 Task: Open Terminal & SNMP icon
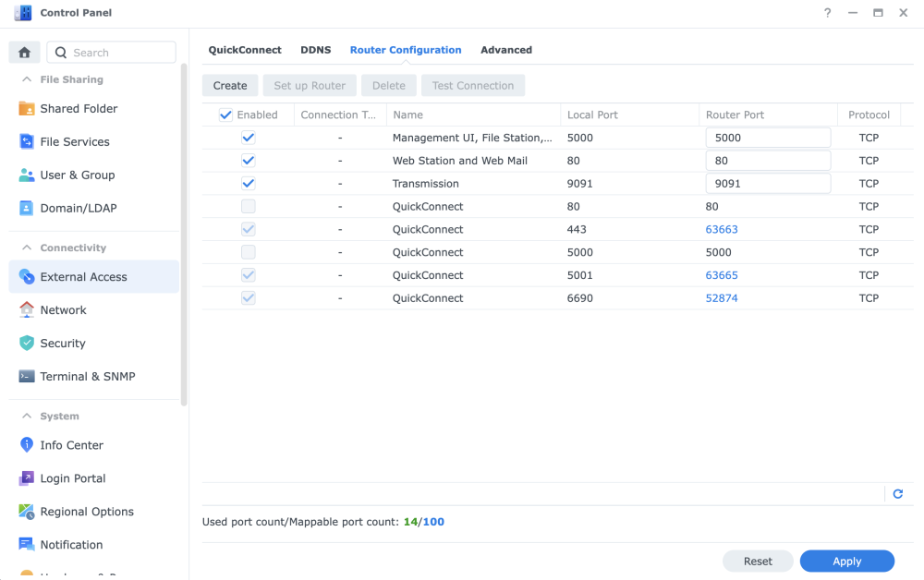pyautogui.click(x=27, y=377)
